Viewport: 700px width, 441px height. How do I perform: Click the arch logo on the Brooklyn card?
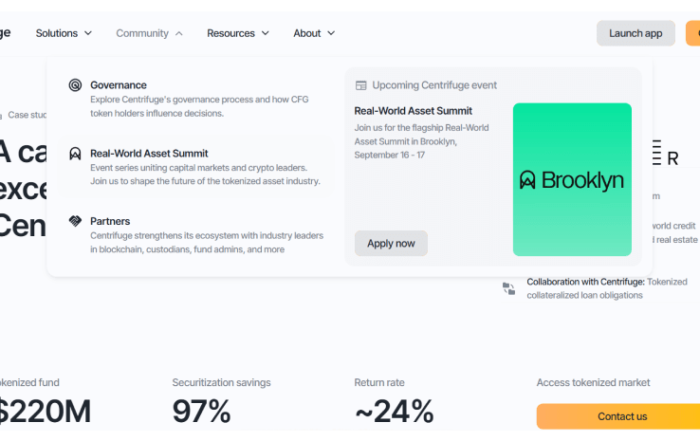[x=528, y=180]
